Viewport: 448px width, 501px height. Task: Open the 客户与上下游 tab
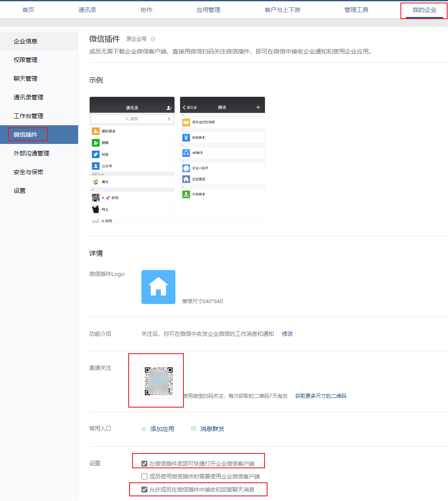(x=282, y=10)
